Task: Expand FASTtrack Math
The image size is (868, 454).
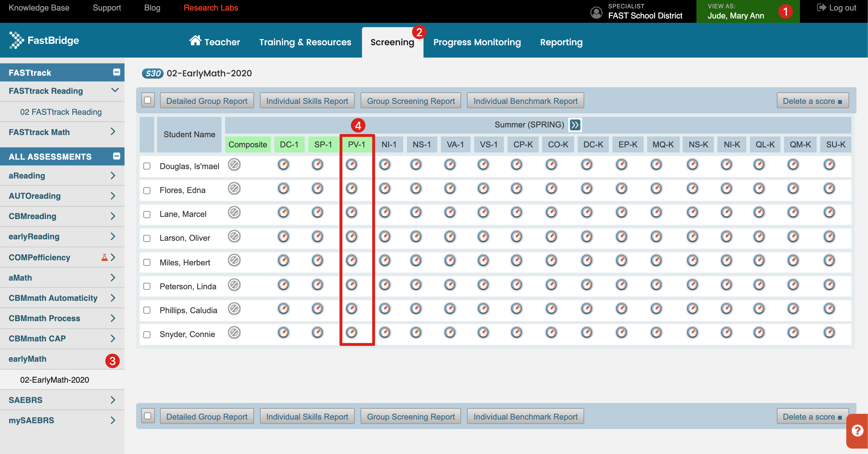Action: tap(113, 132)
